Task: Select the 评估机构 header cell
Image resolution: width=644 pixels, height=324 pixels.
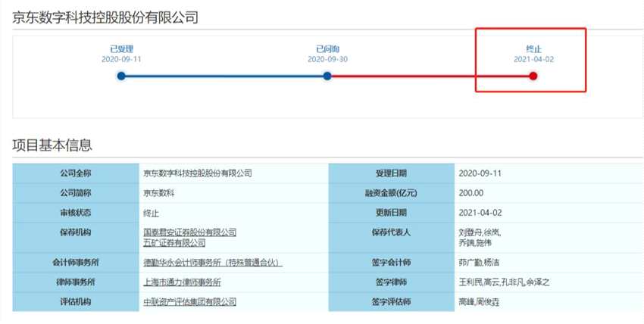Action: click(x=76, y=302)
